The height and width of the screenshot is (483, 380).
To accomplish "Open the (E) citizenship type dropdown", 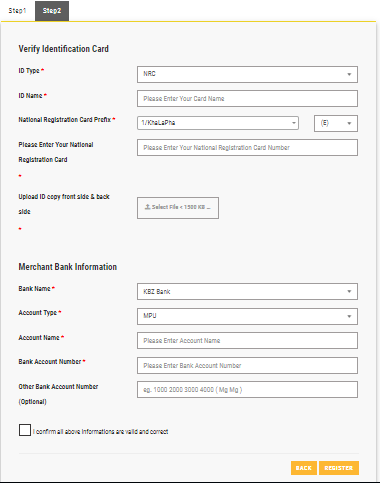I will tap(336, 123).
